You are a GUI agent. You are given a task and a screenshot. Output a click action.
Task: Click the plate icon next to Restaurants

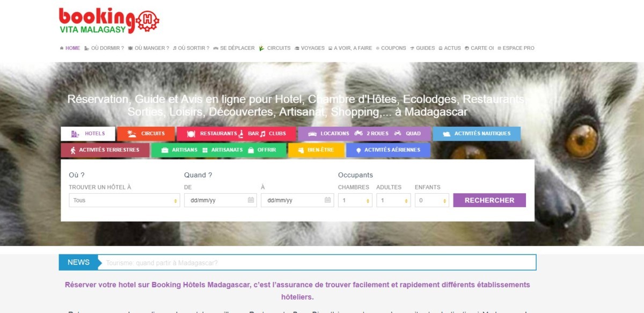pos(191,134)
